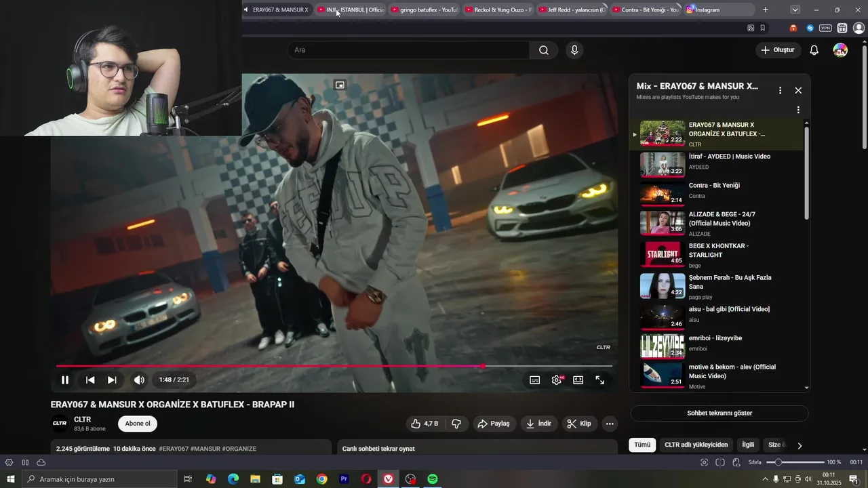Open the CLTR channel avatar
The image size is (868, 488).
(x=60, y=424)
